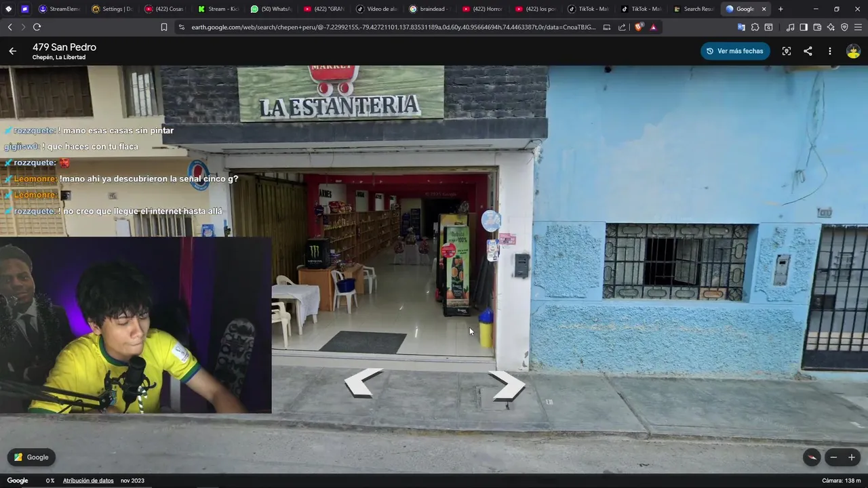Switch to the Vídeo de TikTok tab
The width and height of the screenshot is (868, 488).
tap(377, 9)
